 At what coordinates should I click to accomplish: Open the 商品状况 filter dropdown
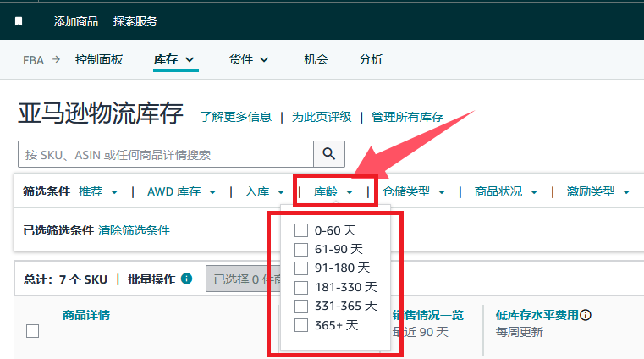click(x=506, y=192)
